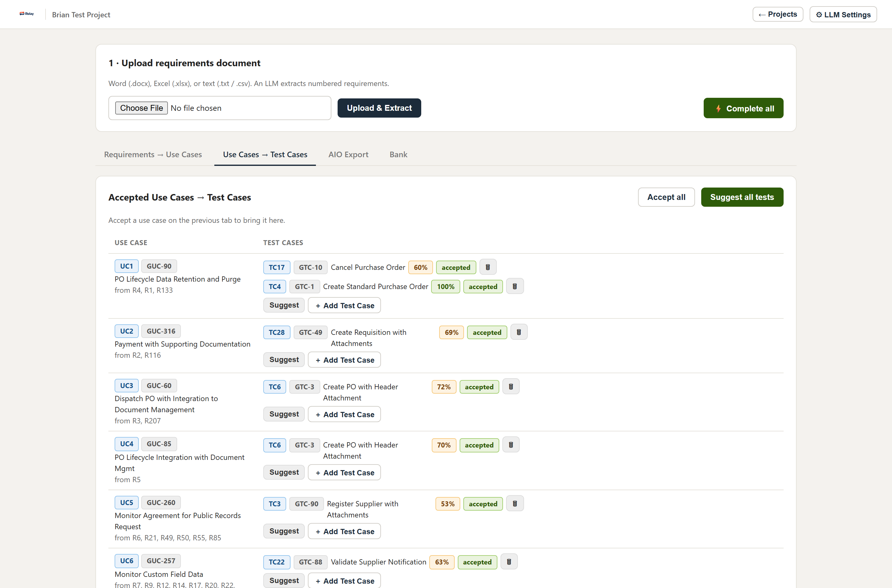
Task: Delete the Cancel Purchase Order test case
Action: click(488, 267)
